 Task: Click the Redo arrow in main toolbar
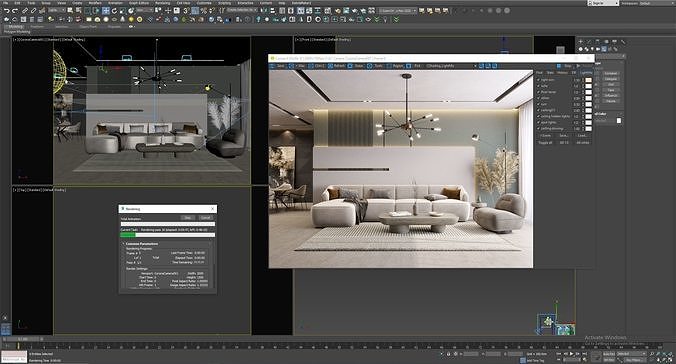pyautogui.click(x=15, y=10)
